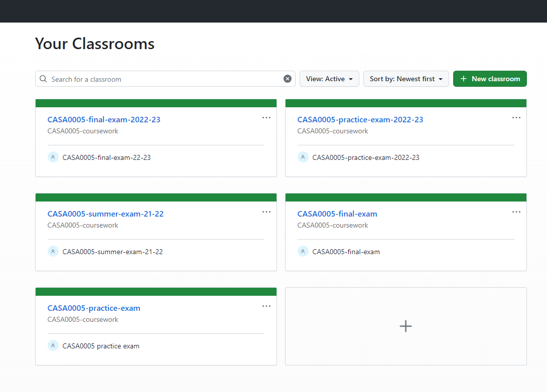Open options menu for CASA0005-final-exam-2022-23 card
This screenshot has width=547, height=392.
point(266,118)
